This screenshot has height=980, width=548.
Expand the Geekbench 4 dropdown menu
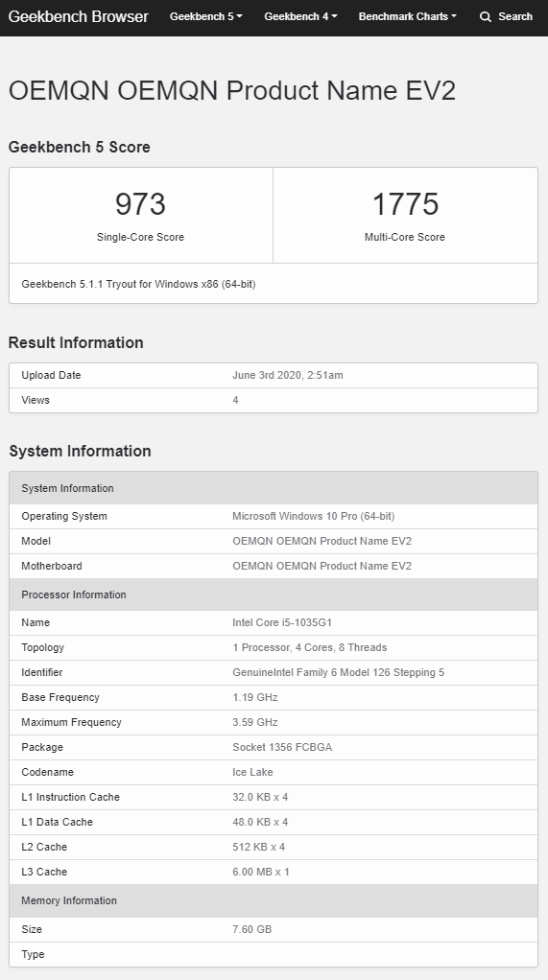(x=300, y=17)
